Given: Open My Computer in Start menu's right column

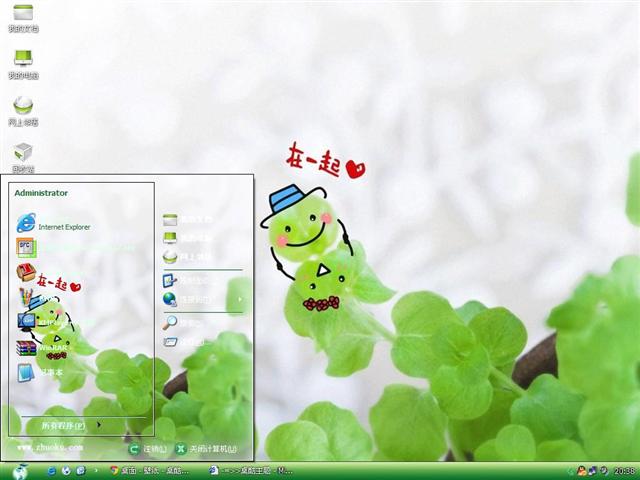Looking at the screenshot, I should [188, 238].
